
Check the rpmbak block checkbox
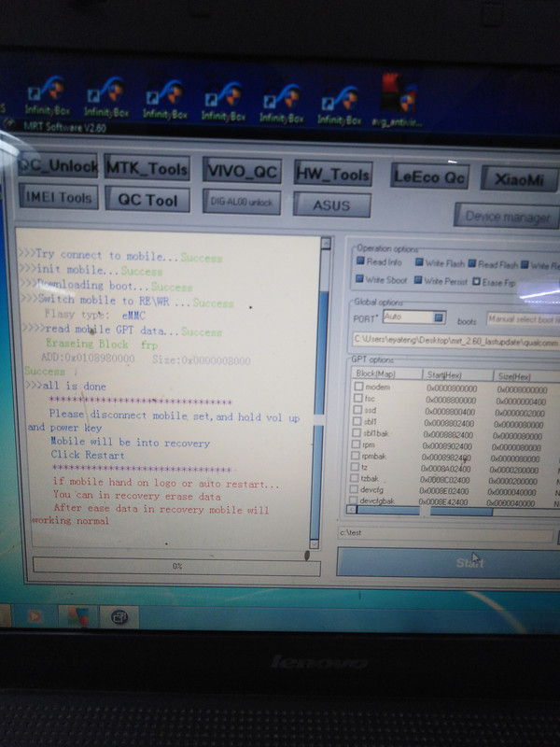click(x=356, y=456)
